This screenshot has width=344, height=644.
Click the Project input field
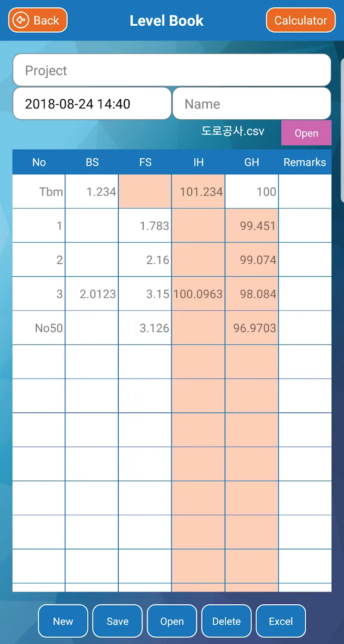(x=172, y=70)
